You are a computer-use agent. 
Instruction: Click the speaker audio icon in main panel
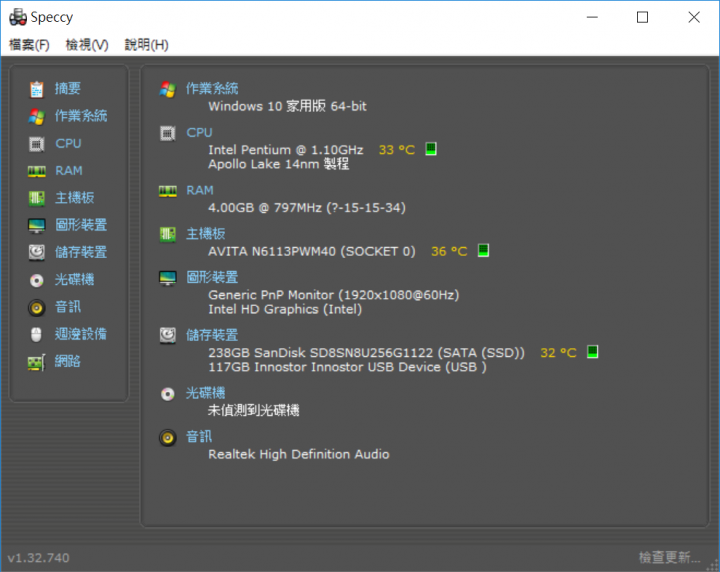click(x=168, y=437)
